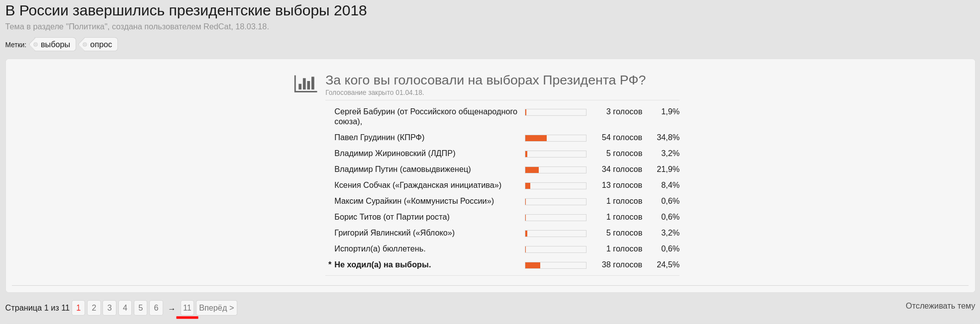This screenshot has width=980, height=324.
Task: Click the Ксения Собчак result bar
Action: (556, 186)
